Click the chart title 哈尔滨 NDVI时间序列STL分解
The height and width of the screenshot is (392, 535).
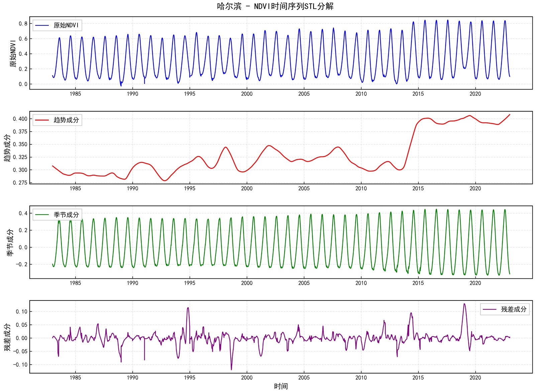click(x=275, y=6)
